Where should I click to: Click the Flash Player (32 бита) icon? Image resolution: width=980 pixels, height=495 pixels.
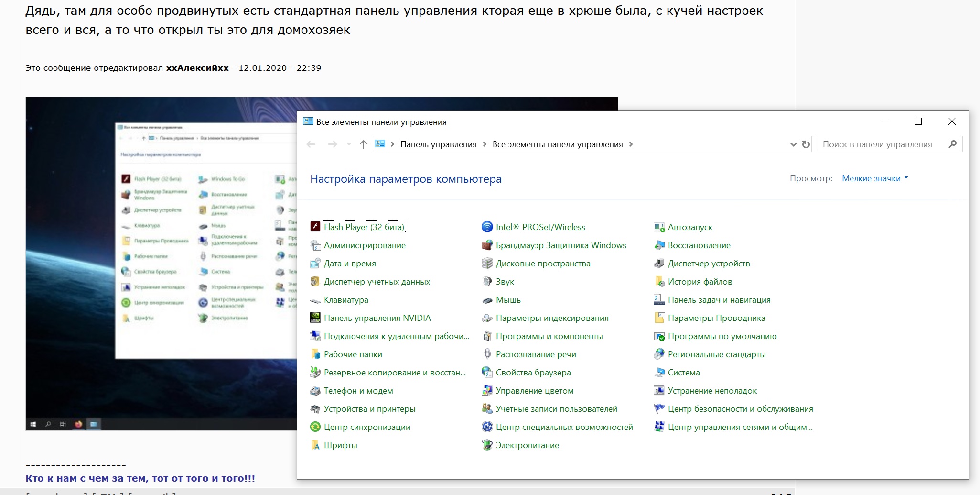tap(315, 227)
